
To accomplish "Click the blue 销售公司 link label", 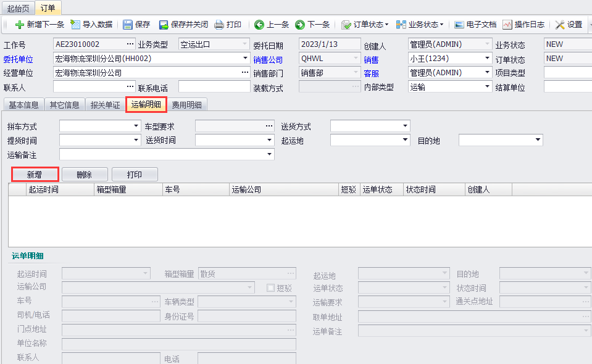I will click(268, 60).
